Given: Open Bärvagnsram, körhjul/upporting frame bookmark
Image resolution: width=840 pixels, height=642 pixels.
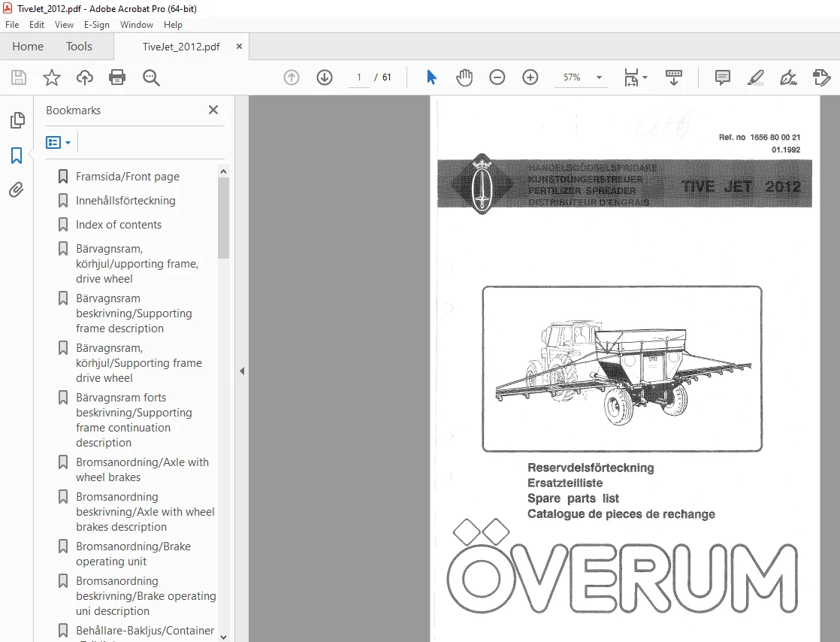Looking at the screenshot, I should pyautogui.click(x=137, y=264).
